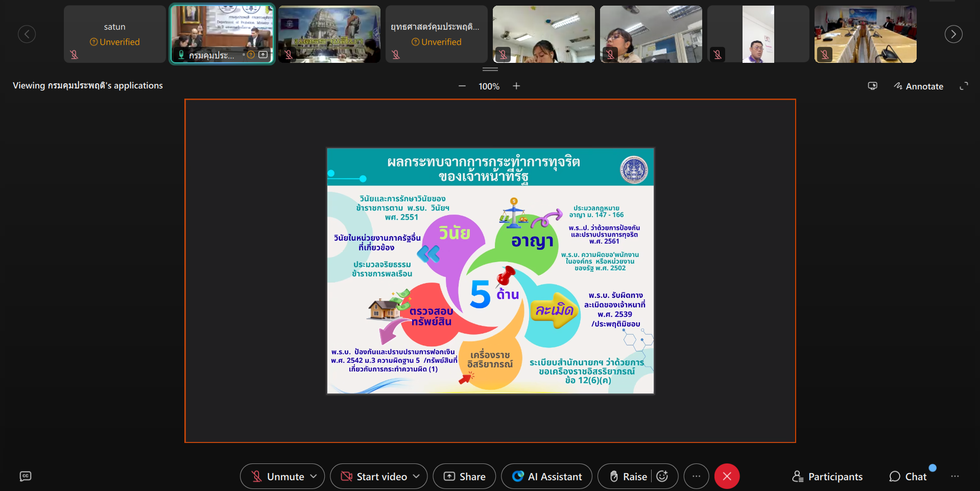The width and height of the screenshot is (980, 491).
Task: Click the screen layout icon near Annotate
Action: click(x=873, y=86)
